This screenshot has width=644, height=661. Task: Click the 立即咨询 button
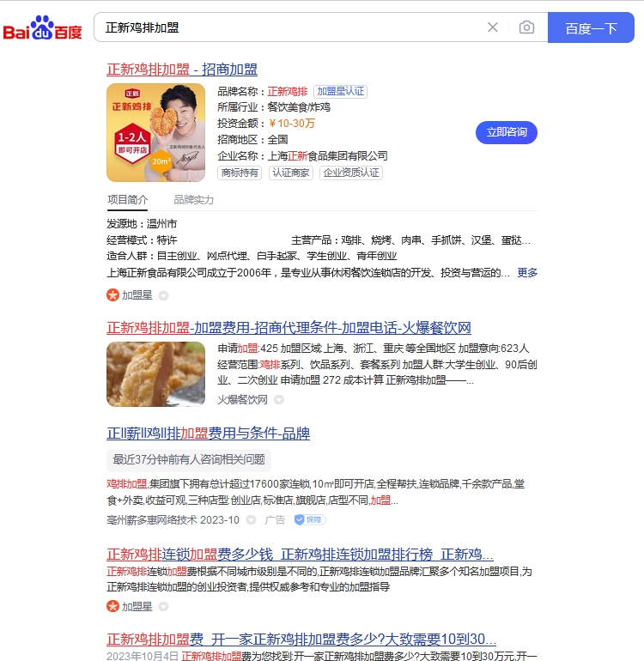[507, 132]
